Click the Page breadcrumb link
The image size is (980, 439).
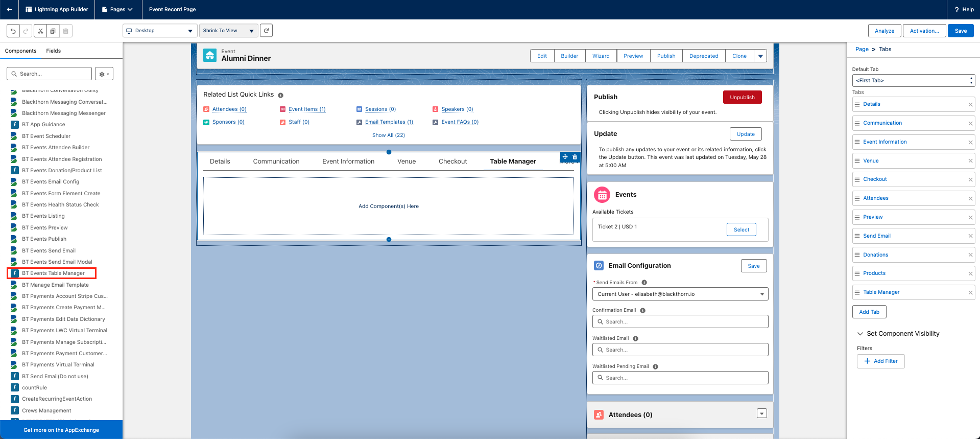click(x=862, y=49)
